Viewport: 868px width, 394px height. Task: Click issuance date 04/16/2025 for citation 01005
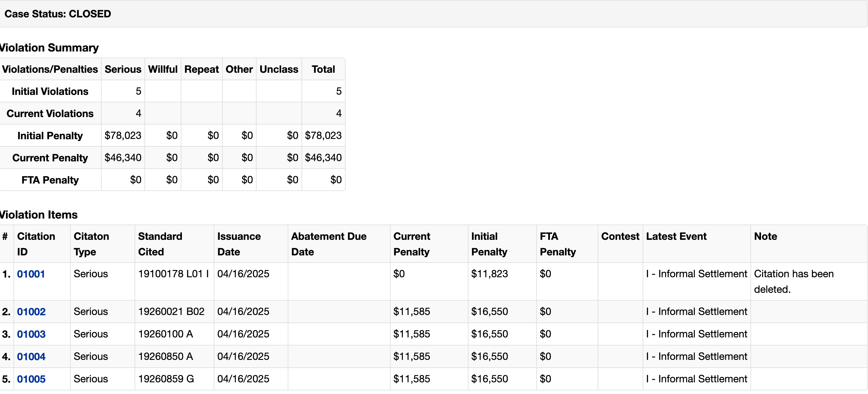pos(243,379)
